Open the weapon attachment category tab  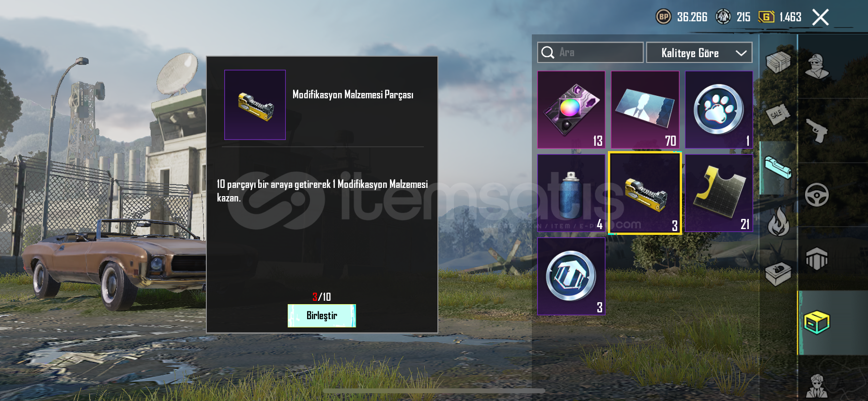click(778, 168)
